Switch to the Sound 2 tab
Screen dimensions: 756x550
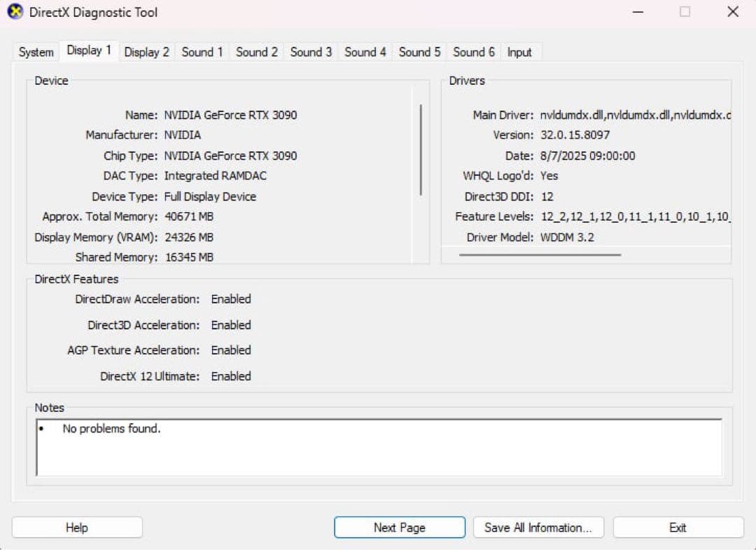(x=255, y=51)
